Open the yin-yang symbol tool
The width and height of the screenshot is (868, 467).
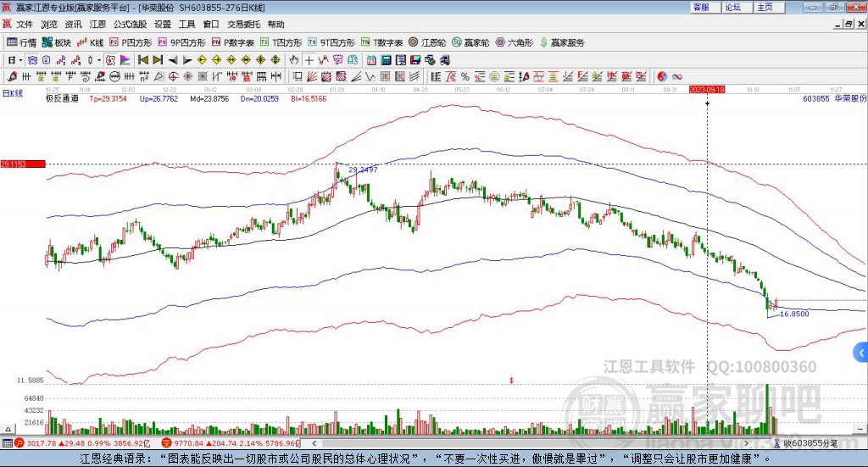(662, 76)
